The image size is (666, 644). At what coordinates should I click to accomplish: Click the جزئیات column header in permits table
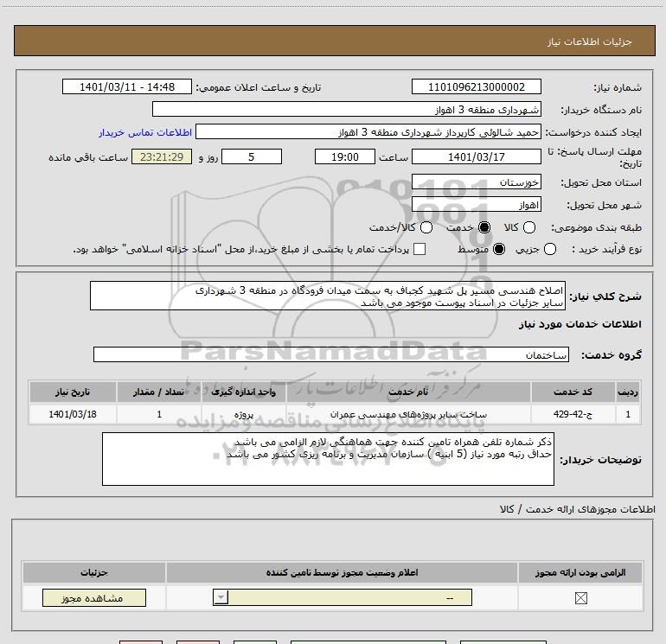coord(94,572)
